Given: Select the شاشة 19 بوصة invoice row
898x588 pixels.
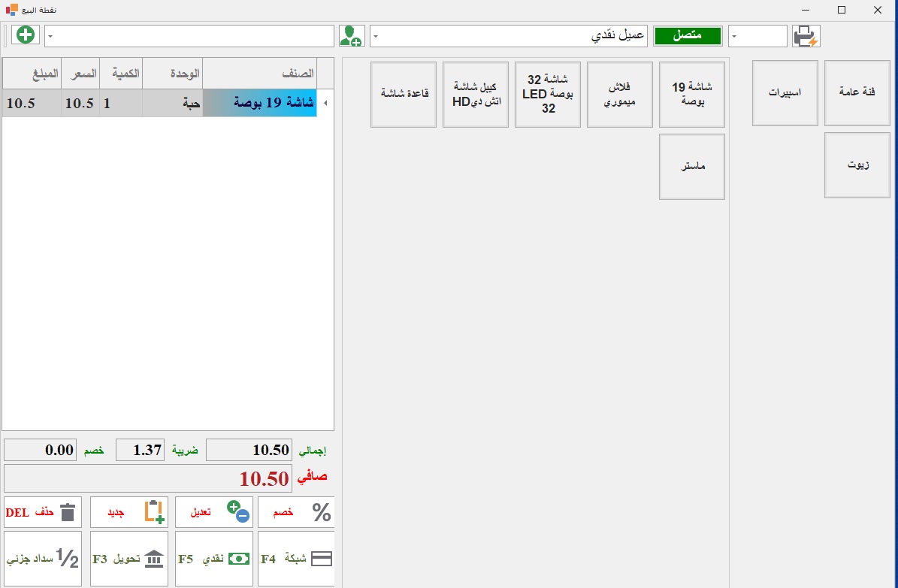Looking at the screenshot, I should click(259, 103).
